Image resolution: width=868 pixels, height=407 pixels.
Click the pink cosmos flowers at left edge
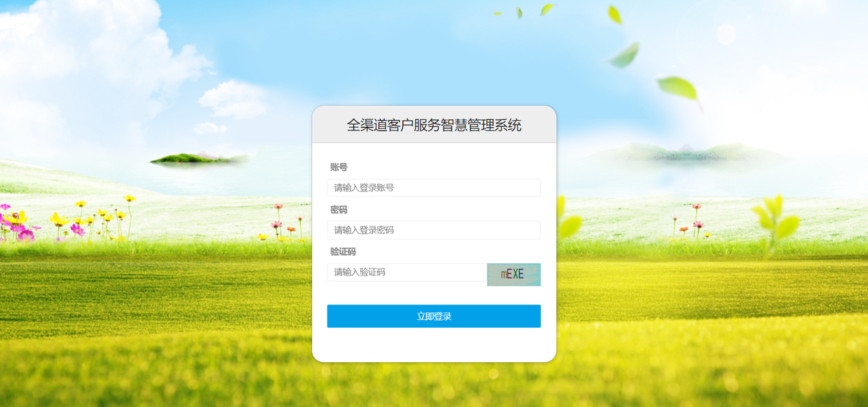tap(17, 224)
